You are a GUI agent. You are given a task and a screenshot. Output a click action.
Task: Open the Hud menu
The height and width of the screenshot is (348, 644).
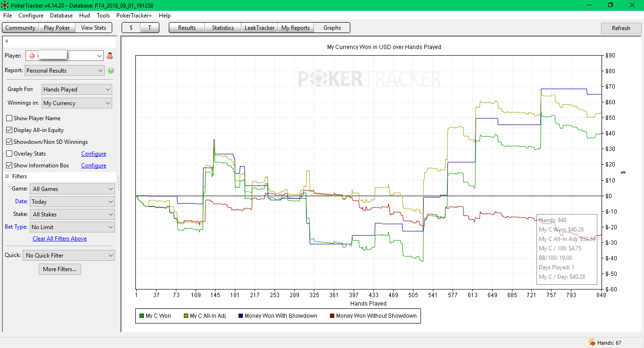[x=84, y=16]
